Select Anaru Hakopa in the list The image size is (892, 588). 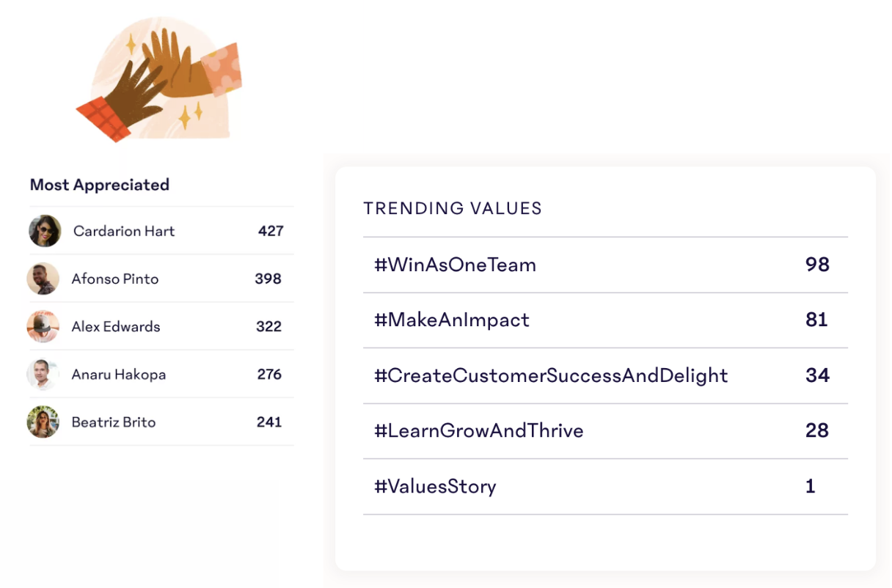[x=119, y=374]
